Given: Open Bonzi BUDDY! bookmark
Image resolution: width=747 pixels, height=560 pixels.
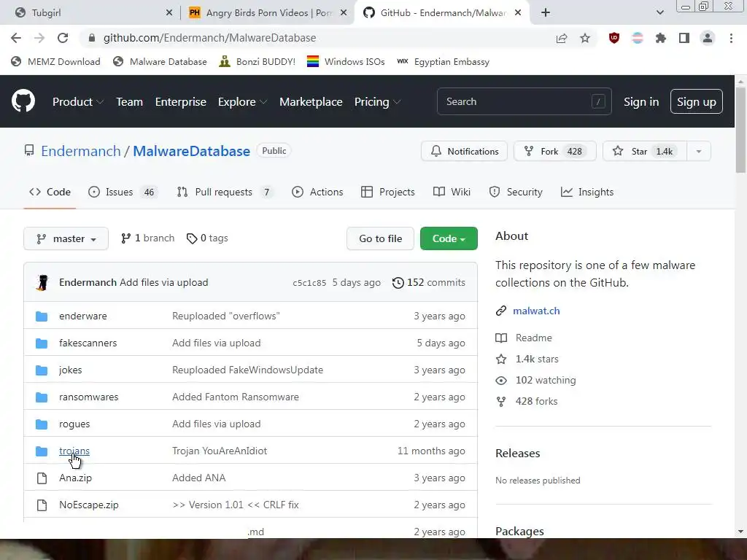Looking at the screenshot, I should click(x=258, y=62).
